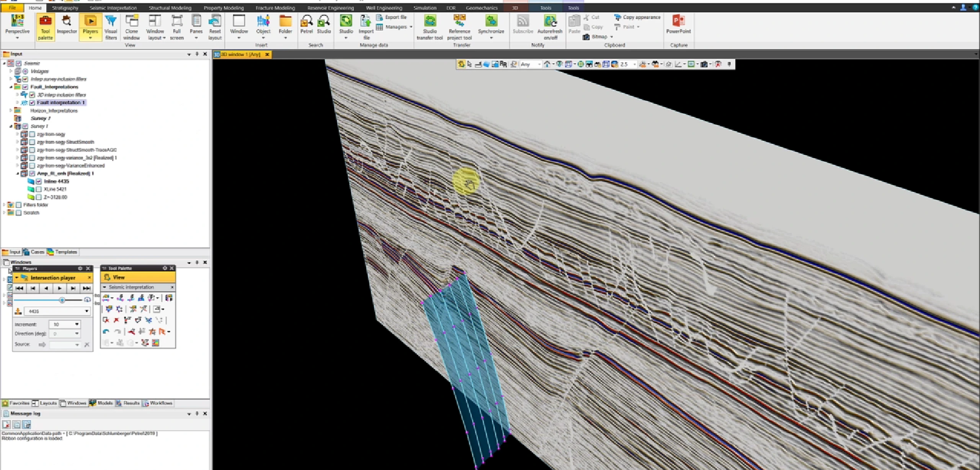Click the Panes button

pos(196,27)
